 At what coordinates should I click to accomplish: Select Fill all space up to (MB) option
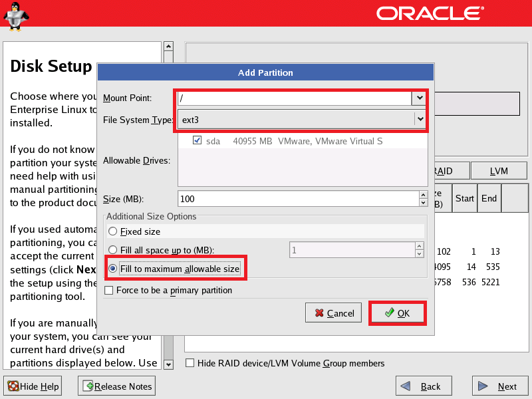coord(112,250)
